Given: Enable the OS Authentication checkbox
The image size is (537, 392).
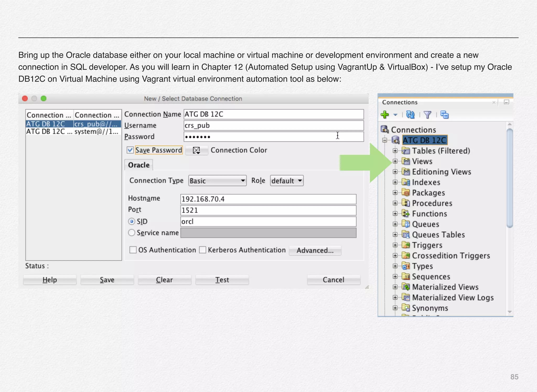Looking at the screenshot, I should (133, 250).
